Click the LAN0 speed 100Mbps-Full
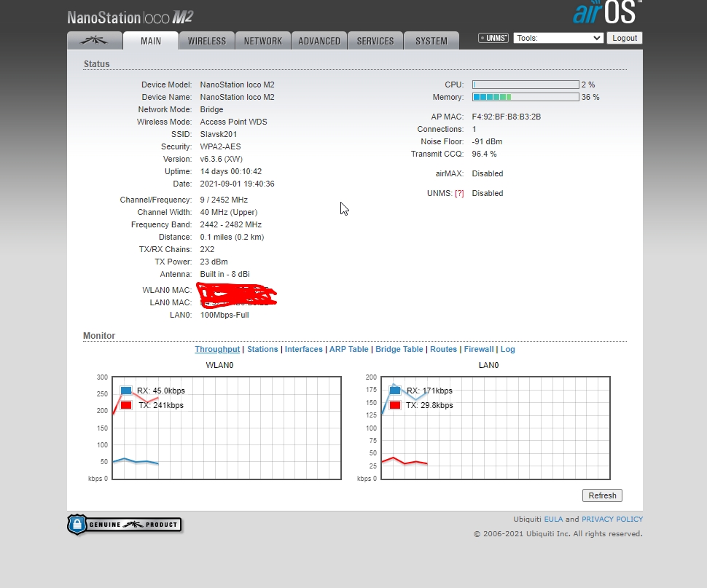The image size is (707, 588). [224, 315]
